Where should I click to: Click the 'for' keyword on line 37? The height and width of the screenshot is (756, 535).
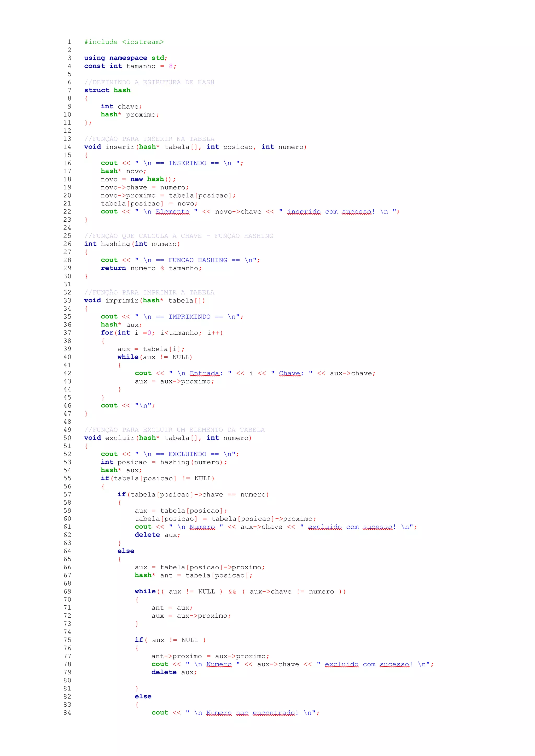[x=107, y=333]
